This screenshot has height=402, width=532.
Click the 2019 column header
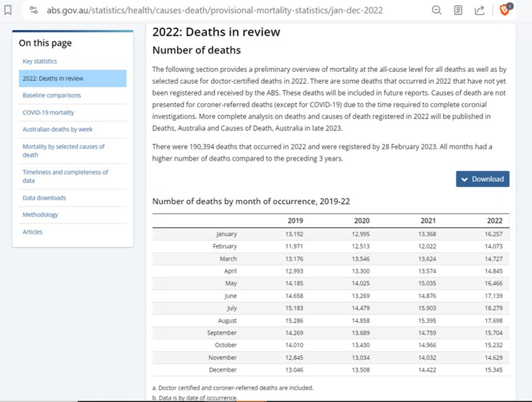tap(295, 221)
